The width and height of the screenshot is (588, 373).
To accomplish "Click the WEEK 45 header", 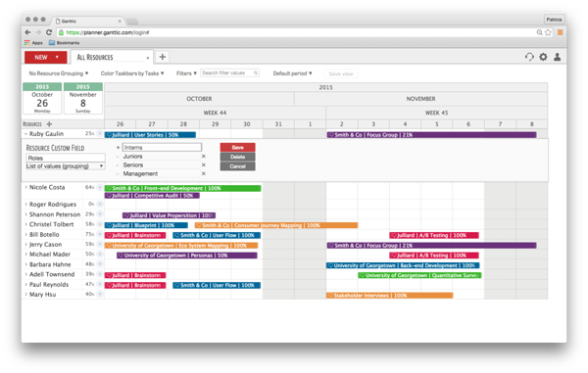I will coord(436,113).
